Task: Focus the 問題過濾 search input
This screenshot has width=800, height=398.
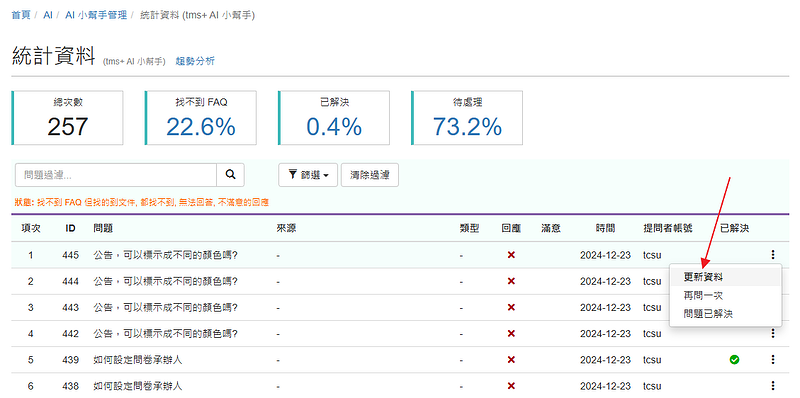Action: click(116, 175)
